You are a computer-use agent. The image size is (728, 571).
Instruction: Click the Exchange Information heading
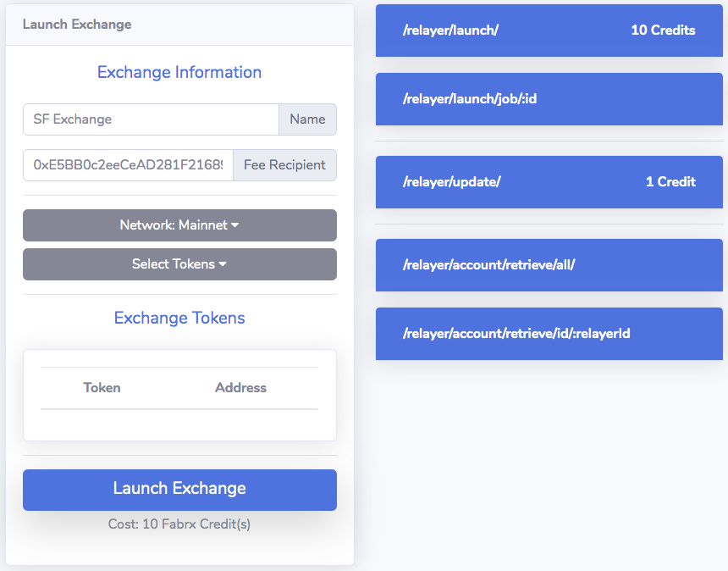[179, 73]
